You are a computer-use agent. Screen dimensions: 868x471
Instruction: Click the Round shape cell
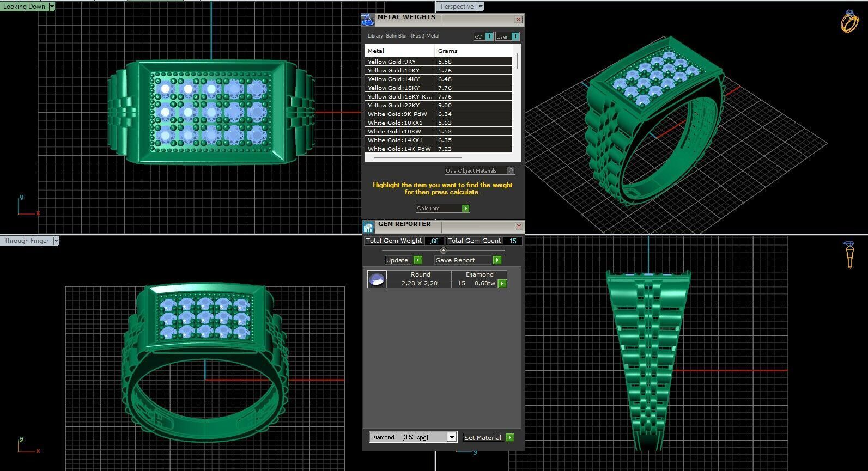coord(420,274)
